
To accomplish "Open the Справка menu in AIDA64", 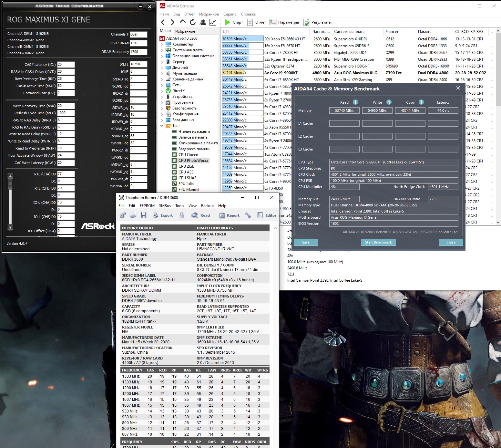I will point(248,14).
